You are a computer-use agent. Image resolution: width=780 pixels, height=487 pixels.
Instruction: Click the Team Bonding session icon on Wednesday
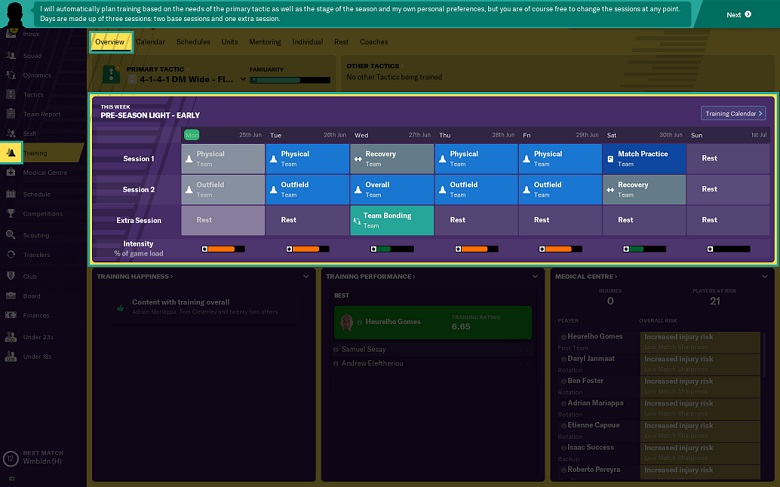pos(357,220)
